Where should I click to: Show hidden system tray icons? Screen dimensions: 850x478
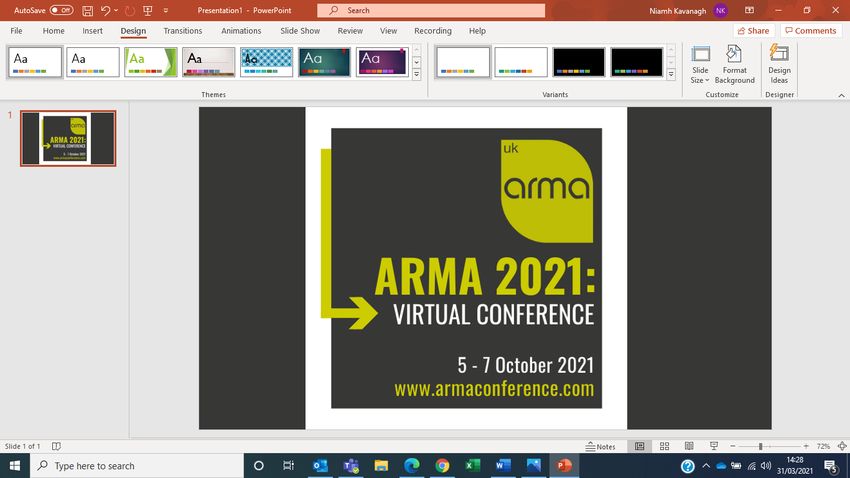706,466
